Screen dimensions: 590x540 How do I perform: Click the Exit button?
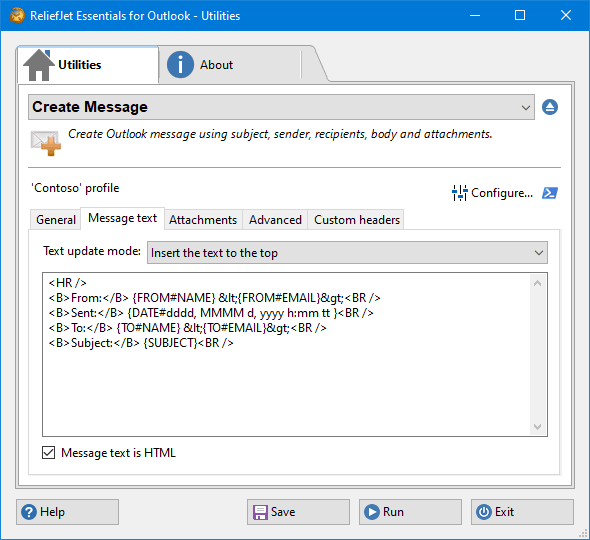pyautogui.click(x=522, y=512)
